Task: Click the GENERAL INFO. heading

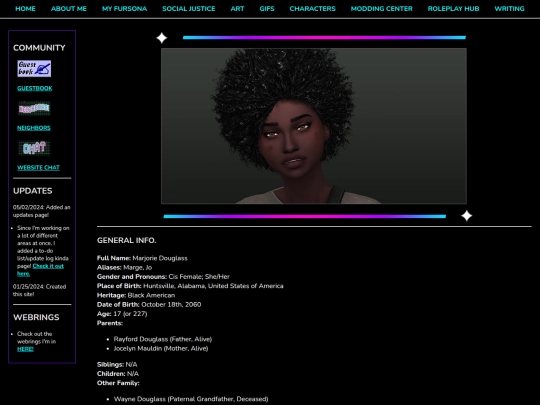Action: 126,240
